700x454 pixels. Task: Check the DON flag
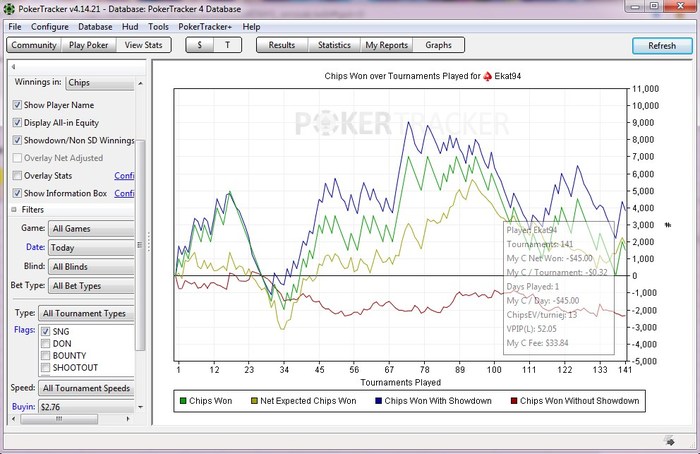tap(45, 343)
